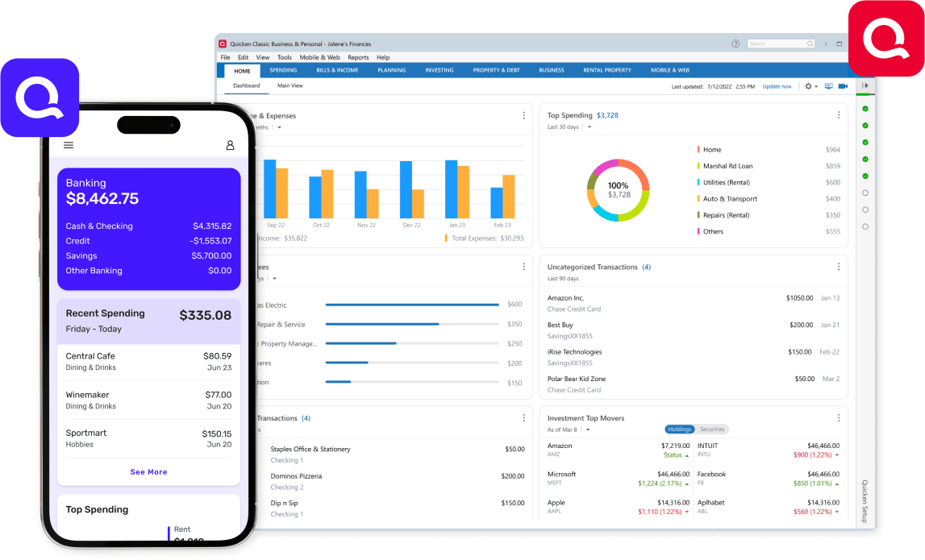This screenshot has height=560, width=925.
Task: Collapse the Quicken Setup sidebar with the arrow icon
Action: click(x=865, y=85)
